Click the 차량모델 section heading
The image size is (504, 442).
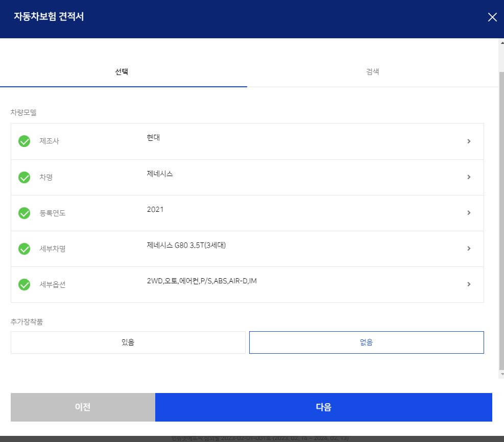(x=23, y=112)
